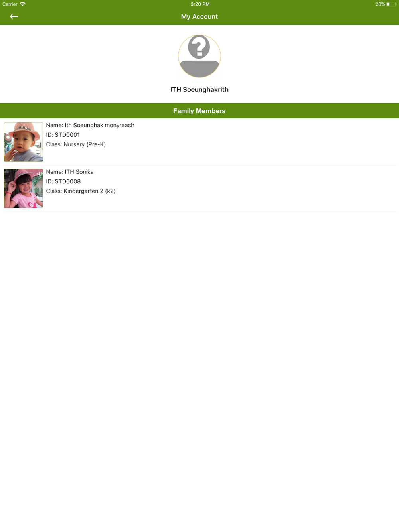Tap the battery indicator icon
399x532 pixels.
[x=391, y=4]
